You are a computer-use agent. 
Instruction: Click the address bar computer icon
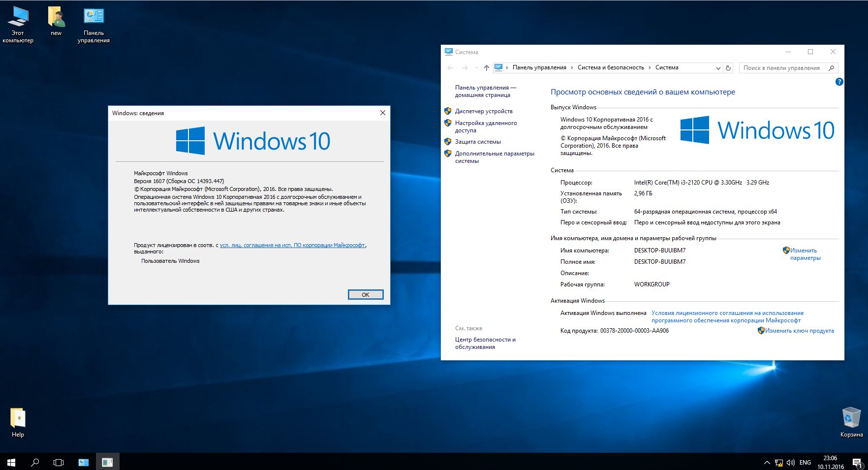pos(498,67)
